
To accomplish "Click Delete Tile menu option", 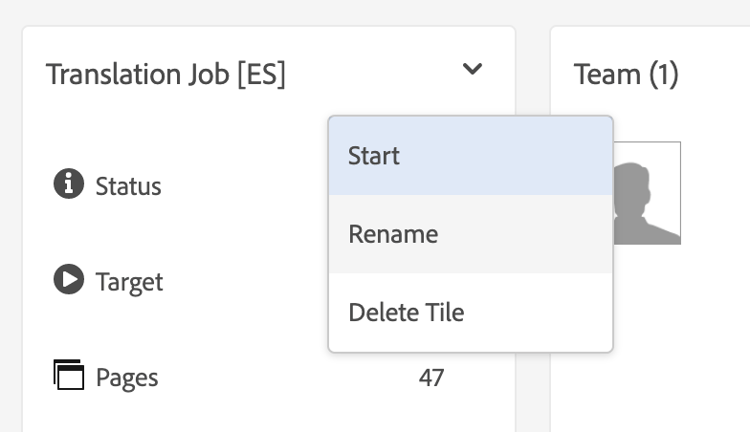I will click(470, 312).
